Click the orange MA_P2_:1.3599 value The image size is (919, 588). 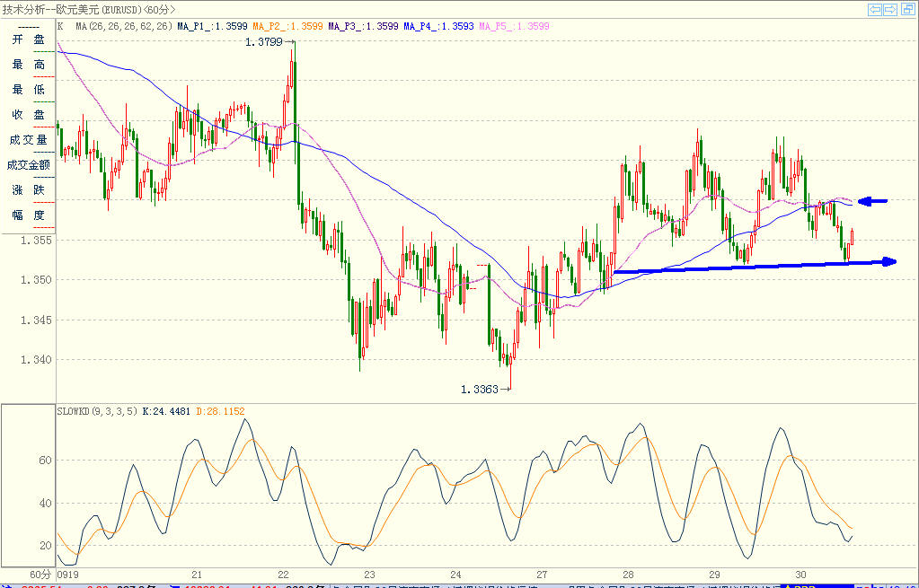287,26
